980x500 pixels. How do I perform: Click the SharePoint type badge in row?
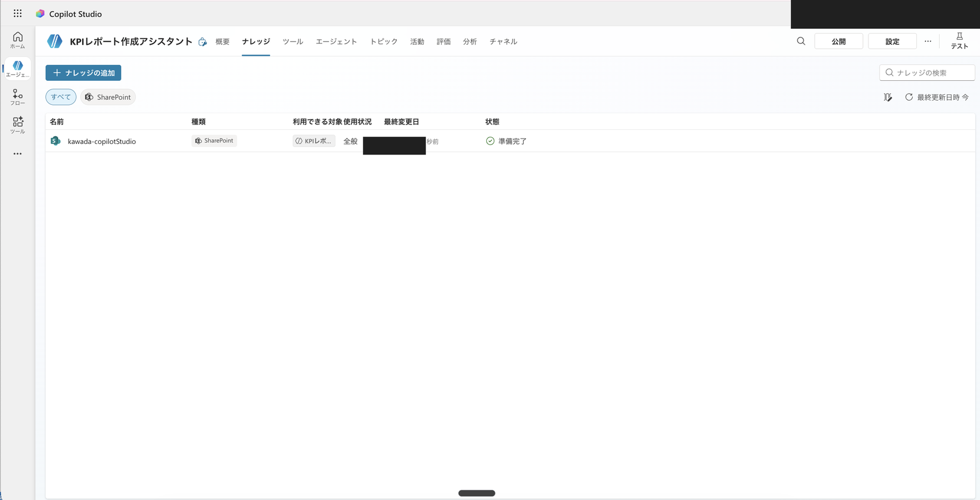[x=214, y=141]
